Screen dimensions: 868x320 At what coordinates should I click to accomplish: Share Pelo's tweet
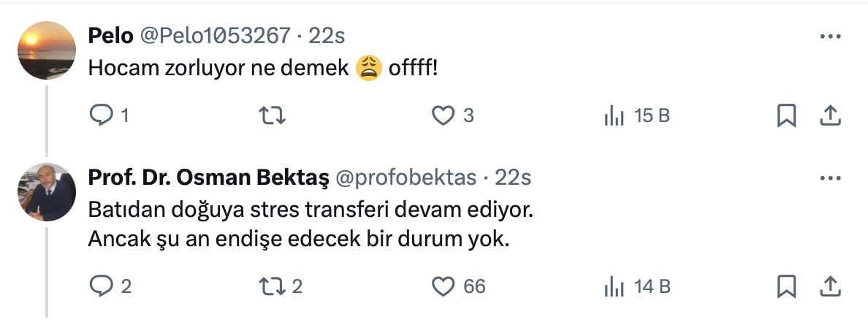[x=829, y=115]
